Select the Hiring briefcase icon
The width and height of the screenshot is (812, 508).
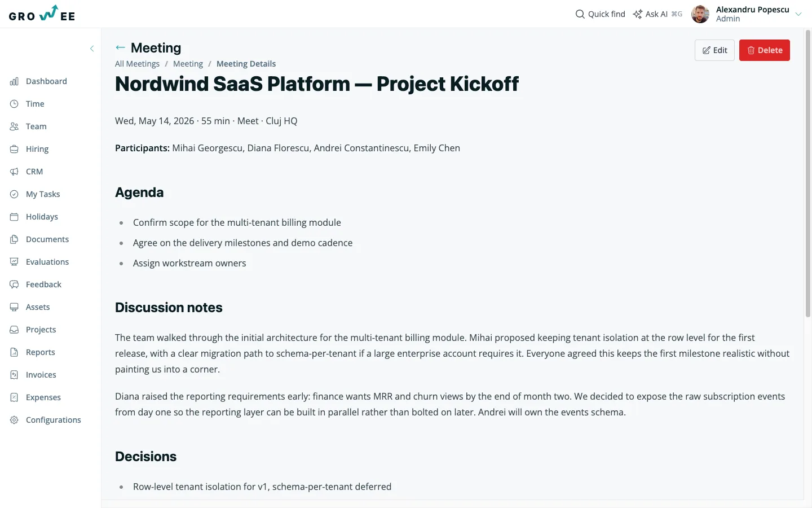[x=14, y=149]
